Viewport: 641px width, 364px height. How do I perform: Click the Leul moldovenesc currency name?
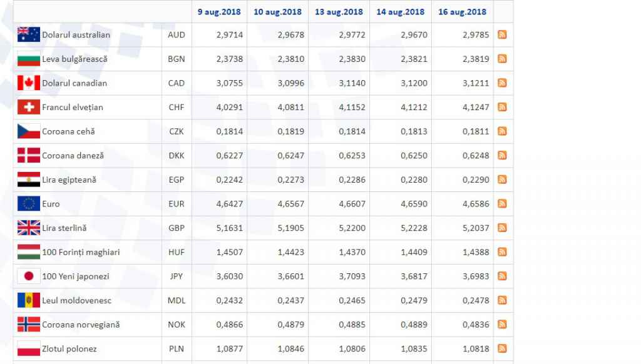pos(76,300)
